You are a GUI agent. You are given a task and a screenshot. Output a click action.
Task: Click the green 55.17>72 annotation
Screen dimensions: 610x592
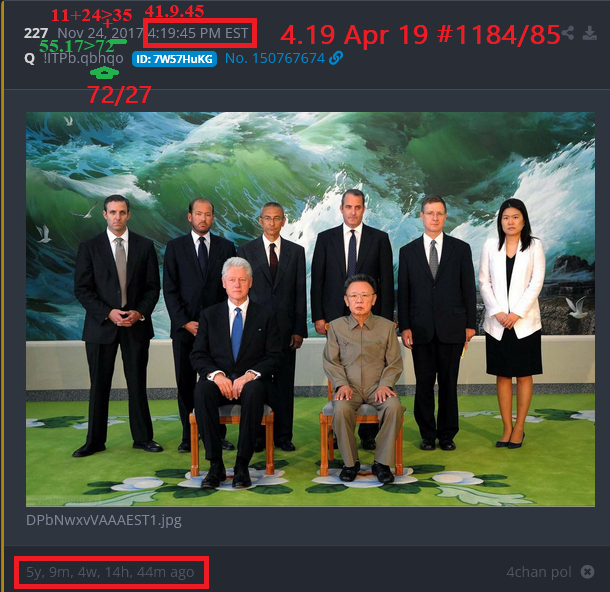(77, 46)
